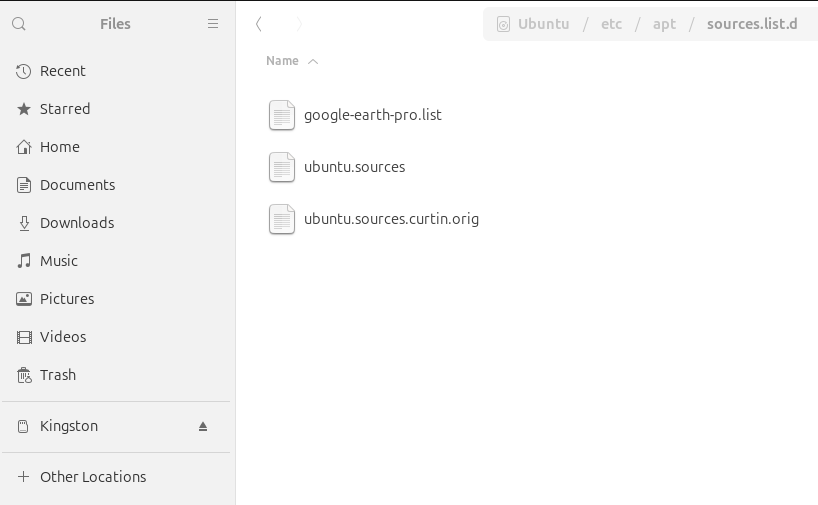This screenshot has height=505, width=818.
Task: Go to the Home folder
Action: 59,147
